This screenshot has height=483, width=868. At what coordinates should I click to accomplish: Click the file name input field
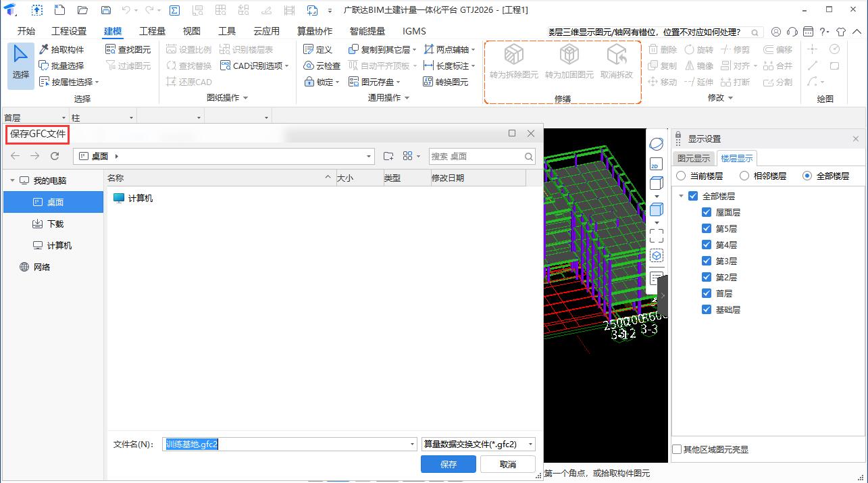tap(290, 444)
